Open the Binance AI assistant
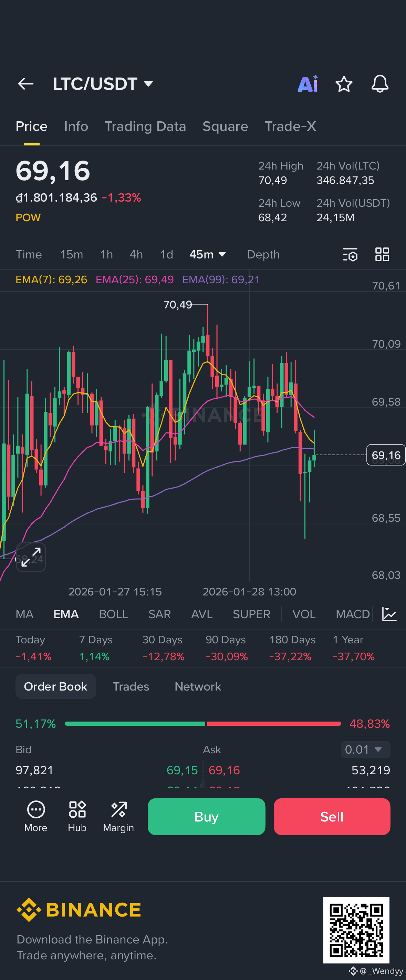The width and height of the screenshot is (406, 980). coord(308,84)
